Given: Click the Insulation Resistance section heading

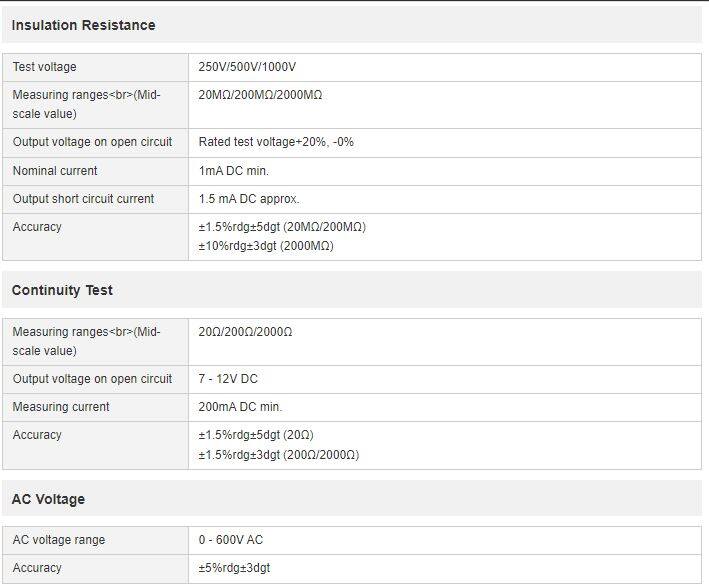Looking at the screenshot, I should tap(83, 25).
